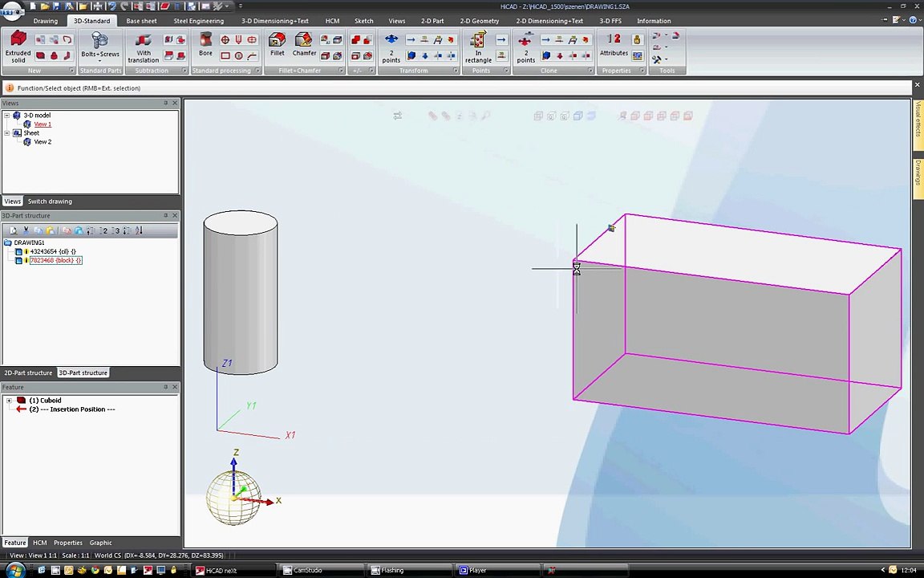Expand the Cuboid feature node
The image size is (924, 578).
pos(9,401)
